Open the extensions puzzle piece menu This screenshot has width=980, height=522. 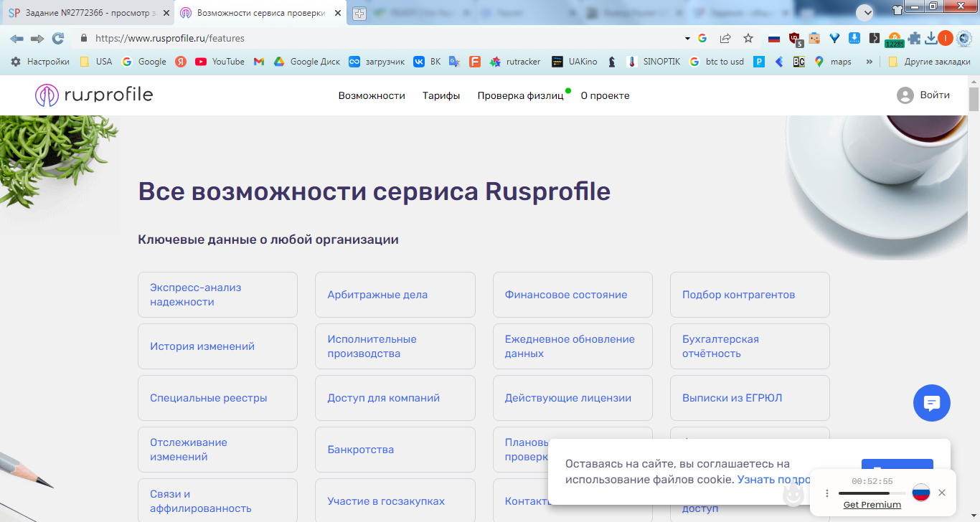click(914, 39)
